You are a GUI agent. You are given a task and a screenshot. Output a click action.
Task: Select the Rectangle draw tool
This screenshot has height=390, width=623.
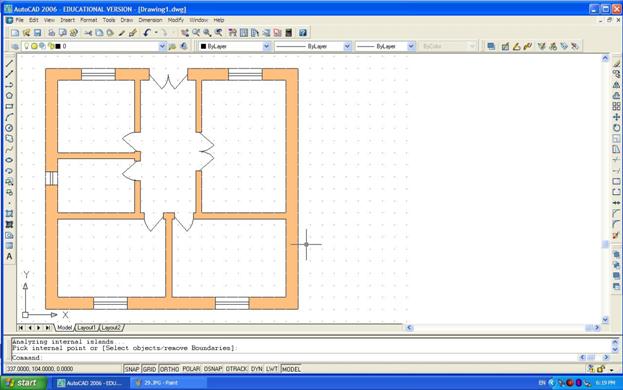tap(9, 106)
